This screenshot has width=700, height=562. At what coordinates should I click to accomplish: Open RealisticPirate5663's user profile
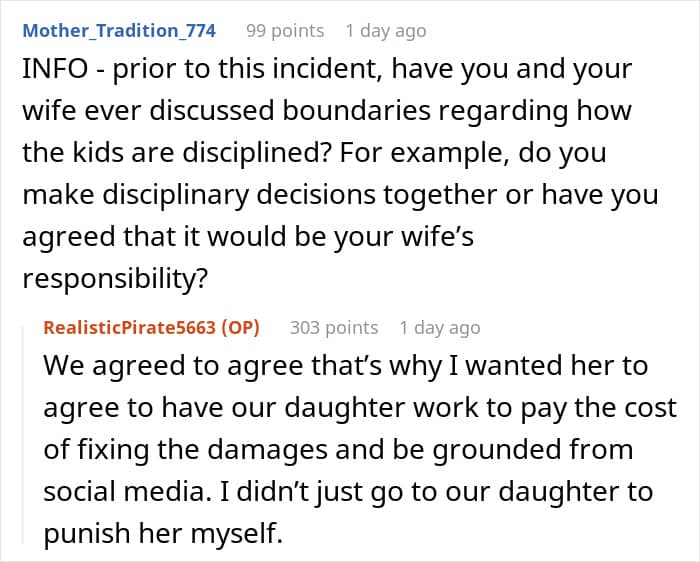(129, 328)
